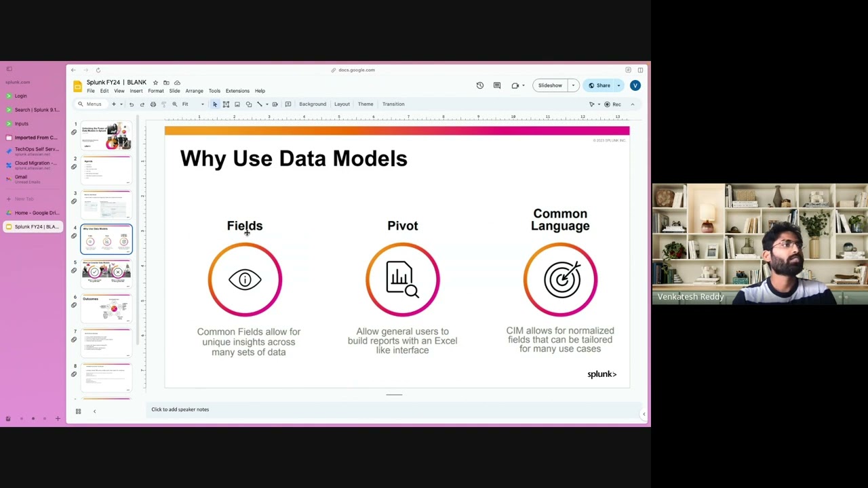Screen dimensions: 868x488
Task: Open the Insert menu
Action: [136, 91]
